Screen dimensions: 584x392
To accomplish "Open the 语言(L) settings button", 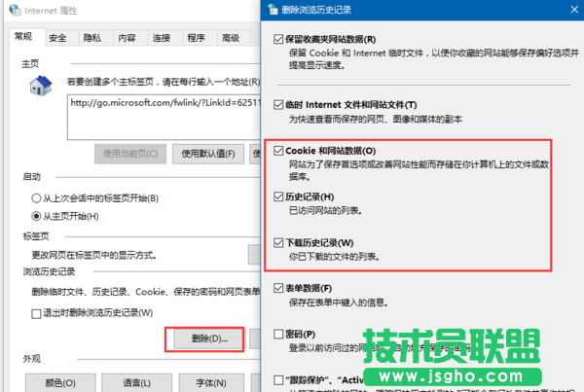I will coord(136,382).
